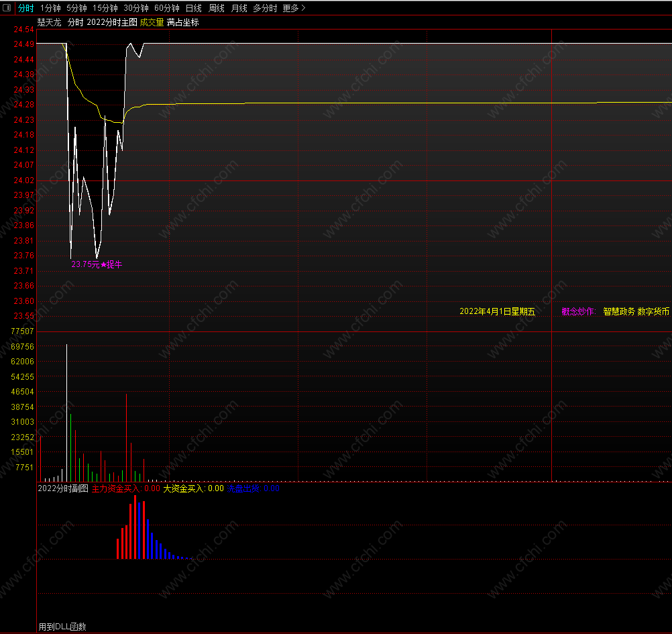Viewport: 672px width, 634px height.
Task: Switch to the 60分钟 chart tab
Action: click(x=167, y=8)
